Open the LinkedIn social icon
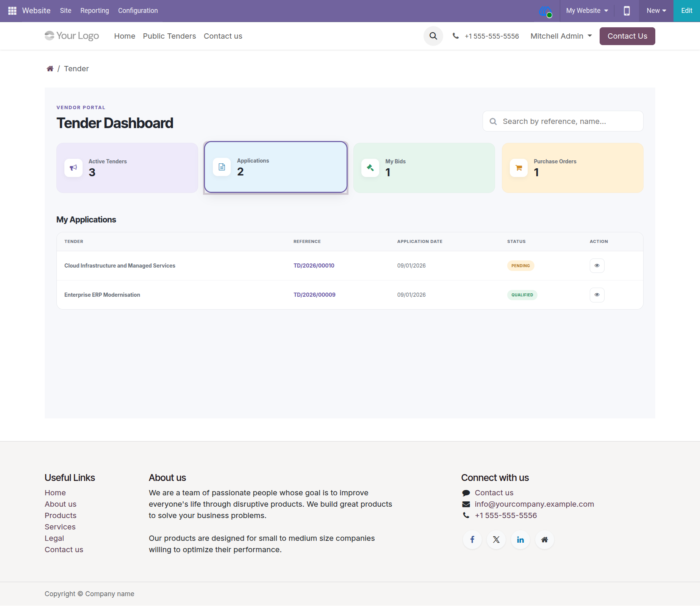 (x=520, y=540)
